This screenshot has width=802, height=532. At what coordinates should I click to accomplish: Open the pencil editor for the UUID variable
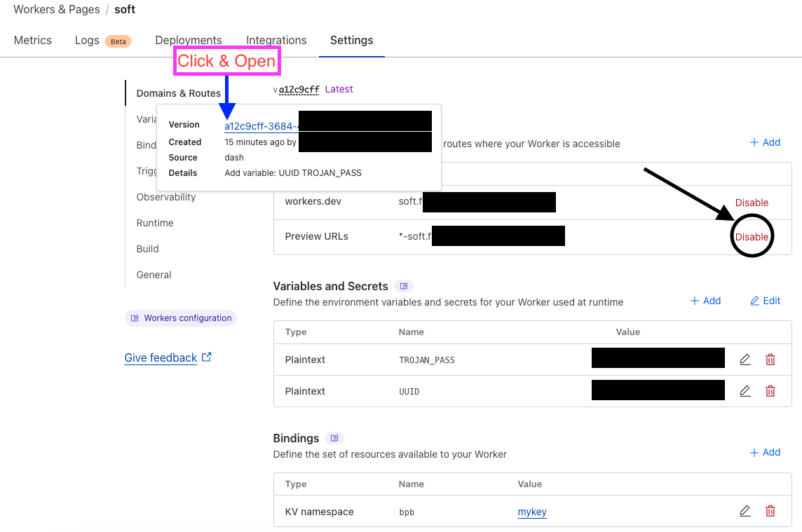(x=745, y=390)
